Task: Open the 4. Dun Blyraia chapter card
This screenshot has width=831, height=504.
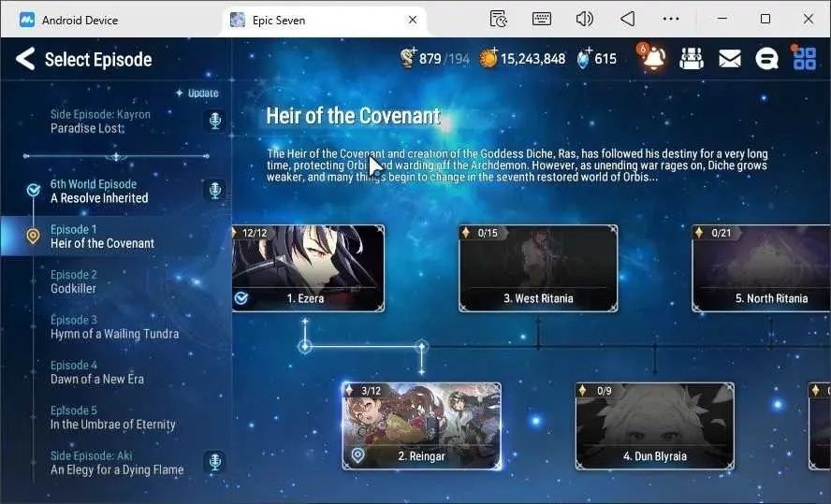Action: [x=655, y=426]
